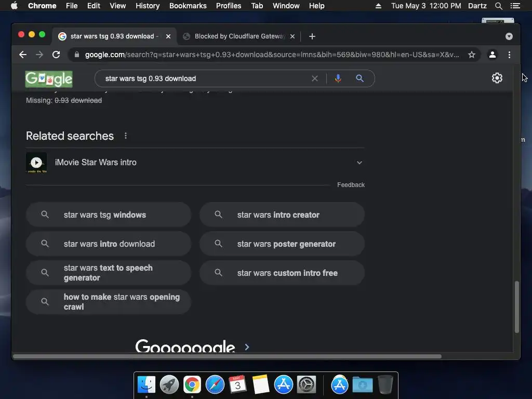Viewport: 532px width, 399px height.
Task: Search 'star wars poster generator' suggestion
Action: tap(282, 244)
